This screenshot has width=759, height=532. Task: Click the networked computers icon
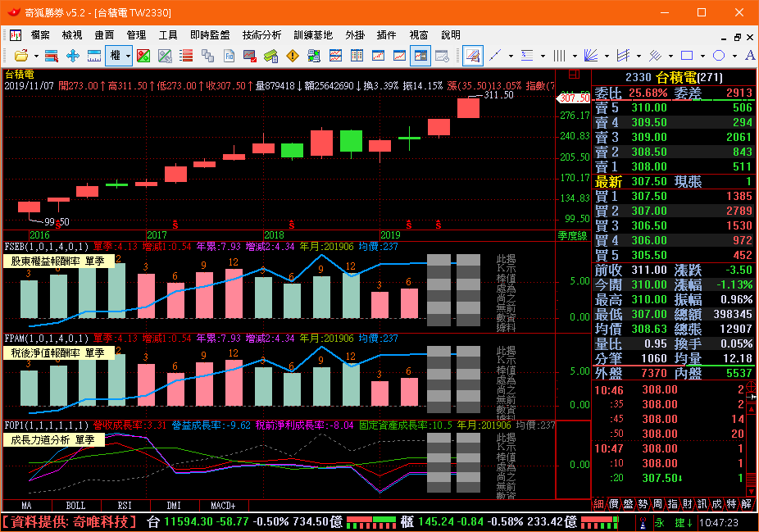tap(314, 56)
